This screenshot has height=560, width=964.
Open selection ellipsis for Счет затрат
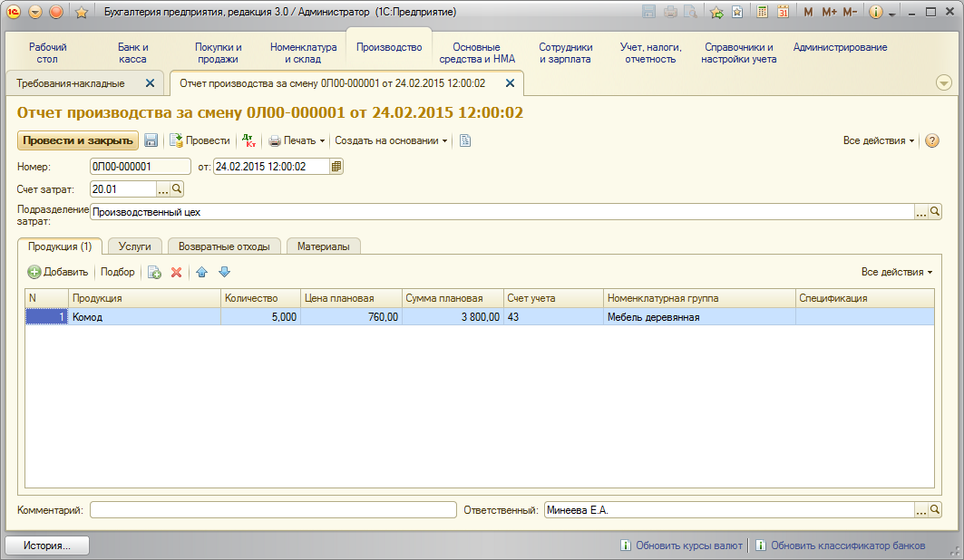(162, 189)
